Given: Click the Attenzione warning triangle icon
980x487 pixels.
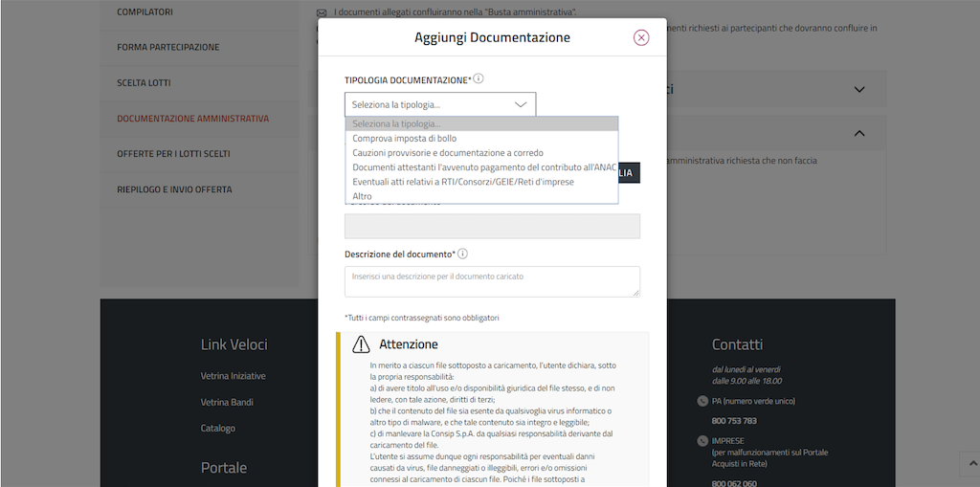Looking at the screenshot, I should [x=361, y=344].
